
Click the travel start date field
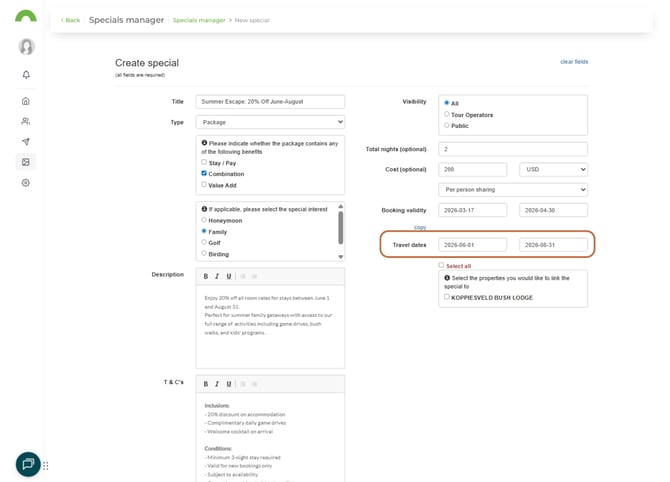tap(472, 244)
